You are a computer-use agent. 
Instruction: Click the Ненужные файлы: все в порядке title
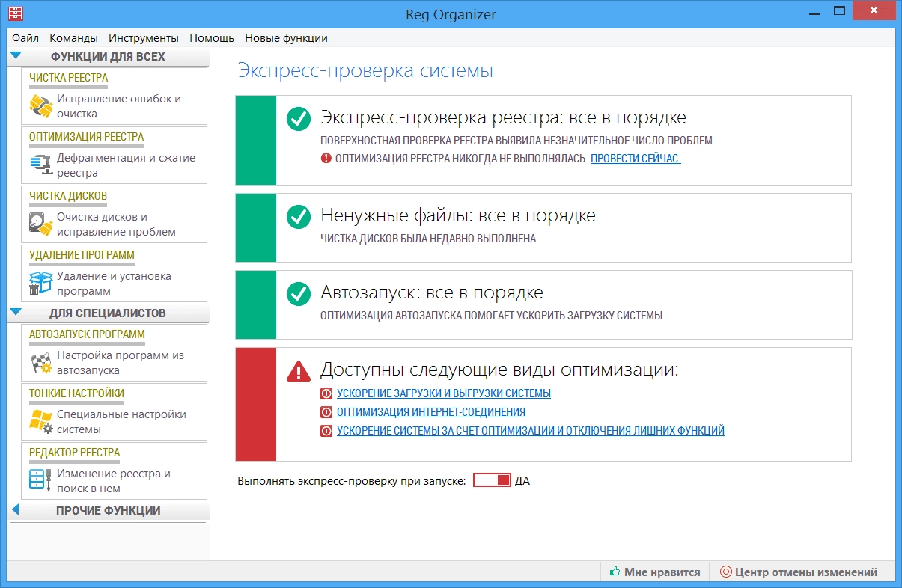(458, 216)
